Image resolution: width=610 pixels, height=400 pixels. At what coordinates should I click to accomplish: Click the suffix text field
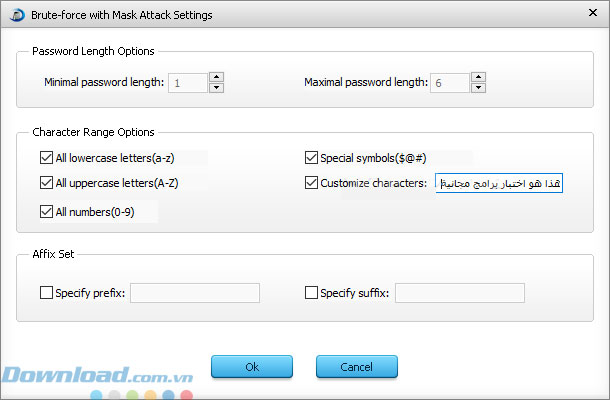460,293
